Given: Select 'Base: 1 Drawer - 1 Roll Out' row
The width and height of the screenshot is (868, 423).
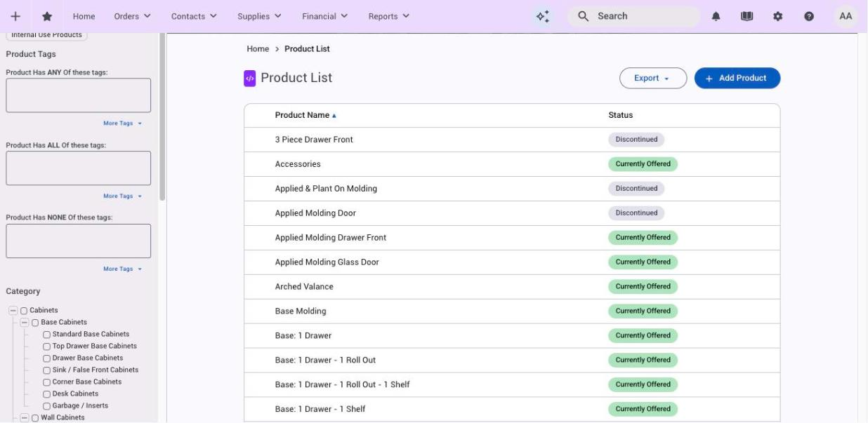Looking at the screenshot, I should coord(512,361).
